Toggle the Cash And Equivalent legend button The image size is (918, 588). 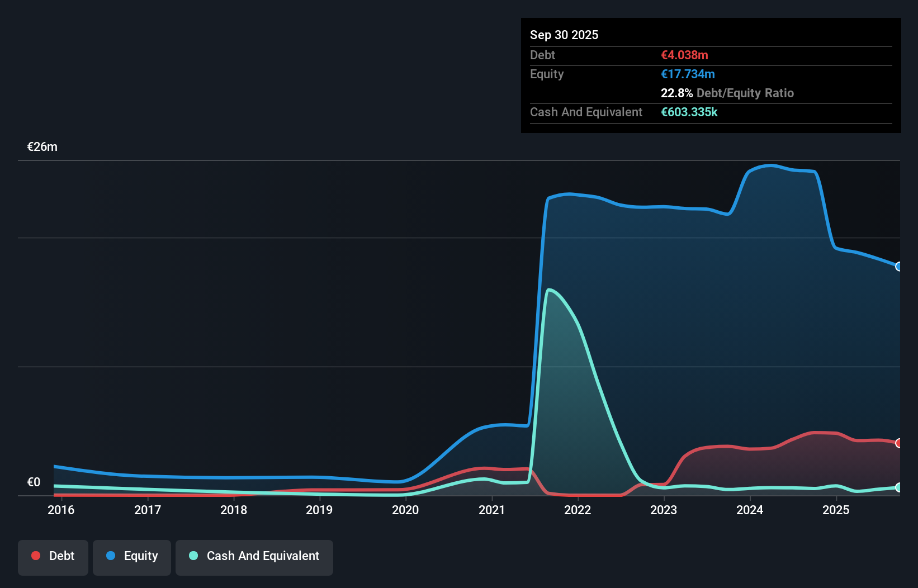[x=254, y=557]
